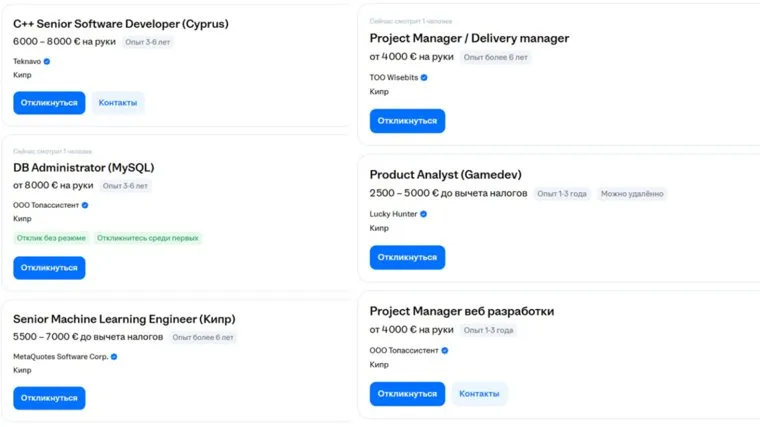Image resolution: width=760 pixels, height=427 pixels.
Task: Open the DB Administrator (MySQL) vacancy title
Action: (x=83, y=167)
